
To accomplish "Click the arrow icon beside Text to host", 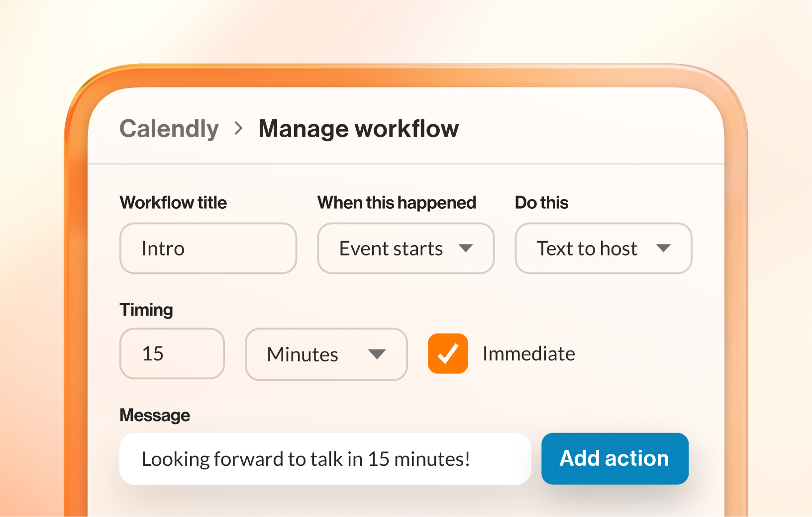I will [663, 249].
